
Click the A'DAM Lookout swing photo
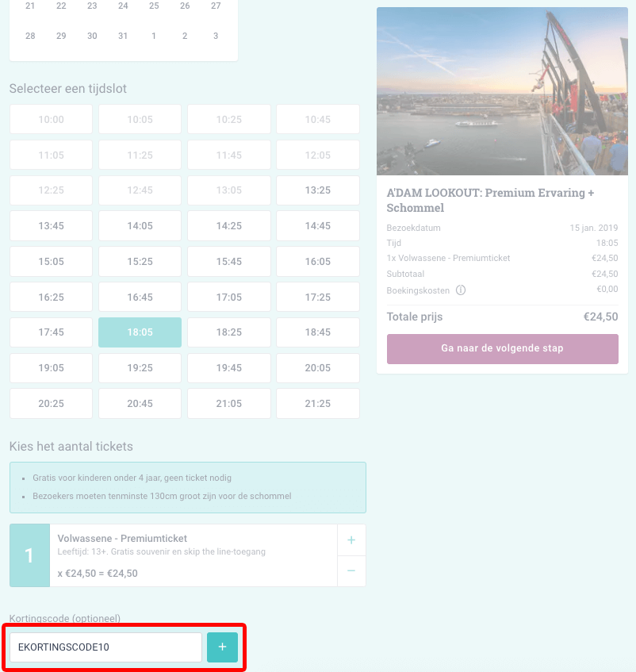502,91
